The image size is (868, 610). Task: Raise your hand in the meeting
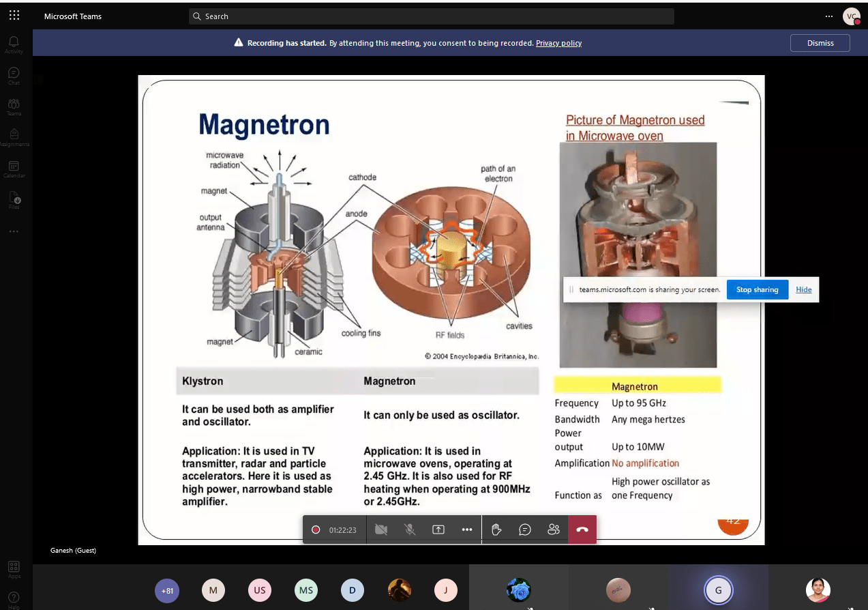click(x=496, y=529)
